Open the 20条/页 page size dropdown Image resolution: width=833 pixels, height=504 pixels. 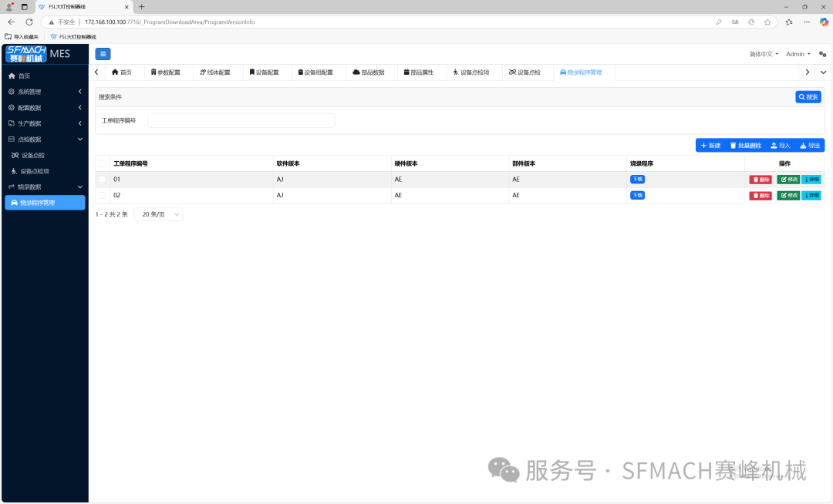[158, 214]
